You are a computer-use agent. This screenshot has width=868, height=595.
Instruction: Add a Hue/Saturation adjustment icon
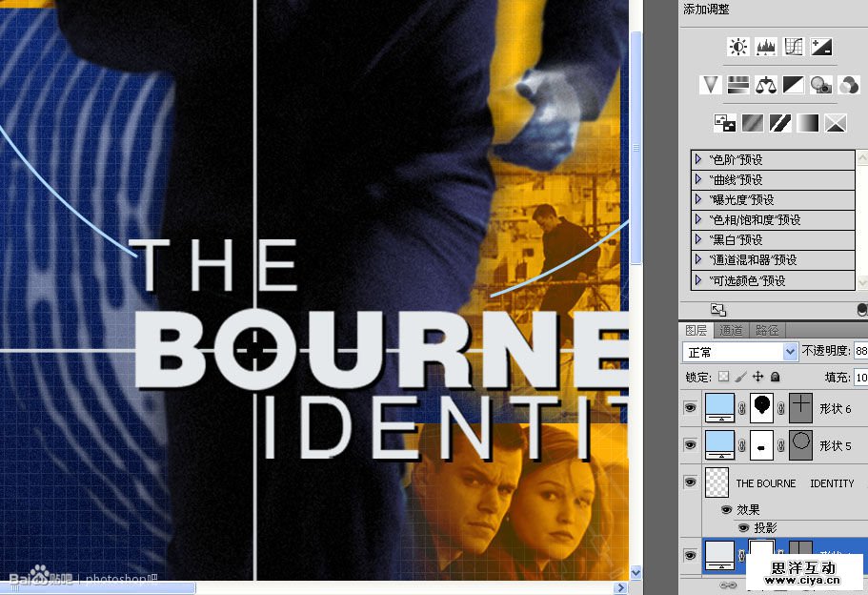click(x=737, y=85)
